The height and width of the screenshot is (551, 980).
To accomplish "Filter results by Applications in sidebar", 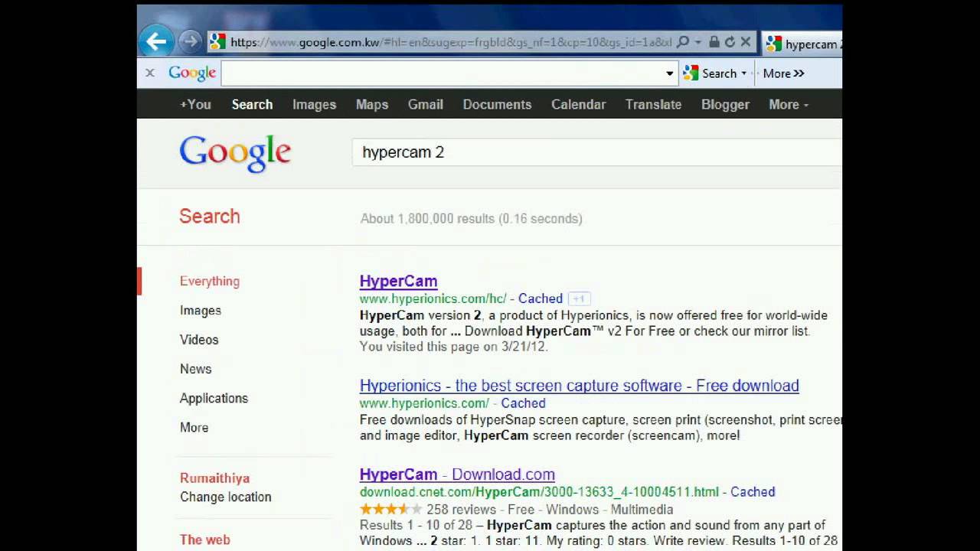I will click(214, 398).
